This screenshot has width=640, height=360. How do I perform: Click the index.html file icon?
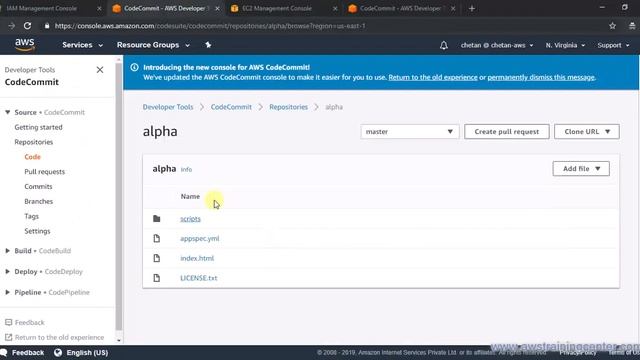pos(157,258)
